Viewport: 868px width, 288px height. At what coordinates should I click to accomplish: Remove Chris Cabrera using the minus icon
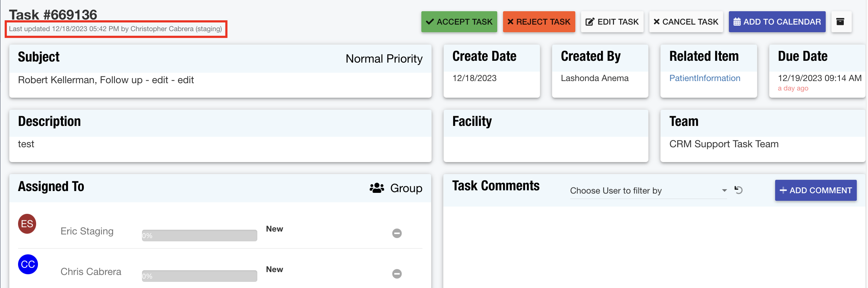click(397, 274)
